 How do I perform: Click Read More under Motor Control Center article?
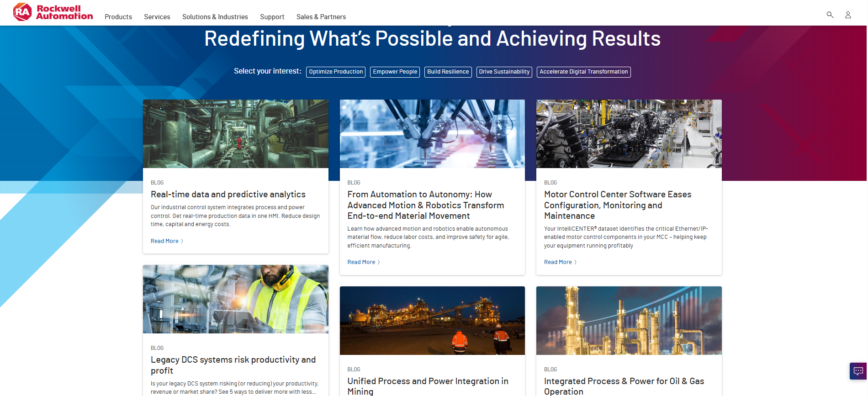tap(561, 262)
